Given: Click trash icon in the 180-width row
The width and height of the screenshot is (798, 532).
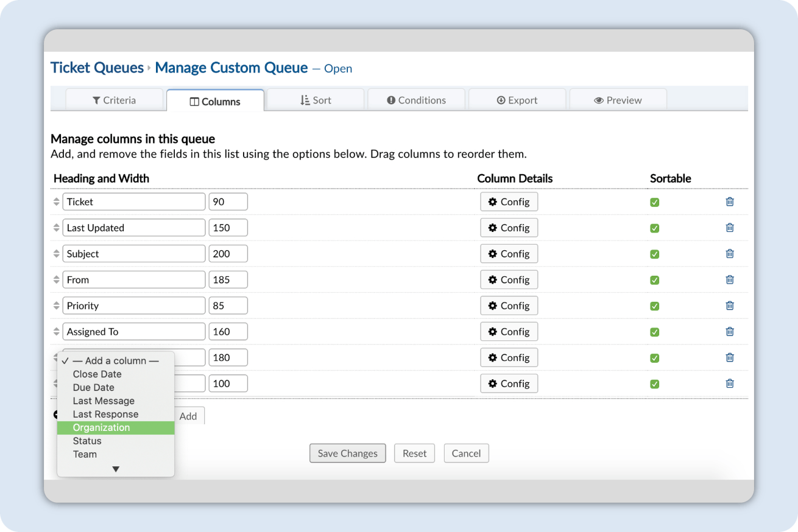Looking at the screenshot, I should point(730,357).
